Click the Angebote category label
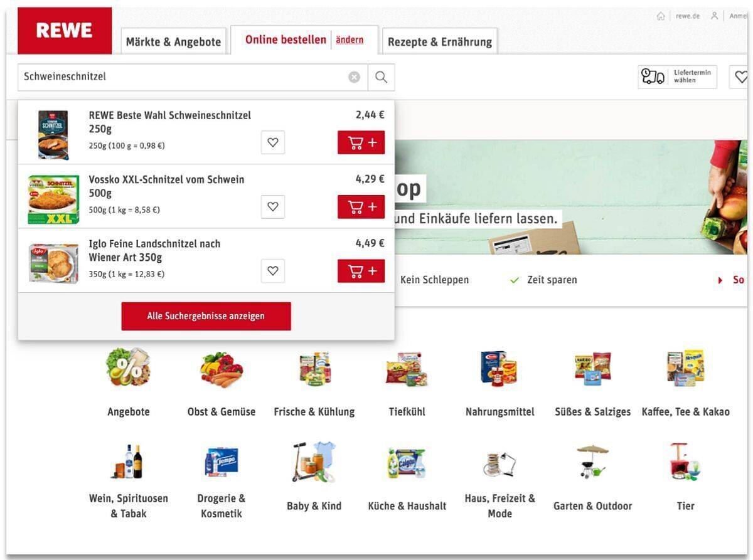753x560 pixels. coord(129,412)
